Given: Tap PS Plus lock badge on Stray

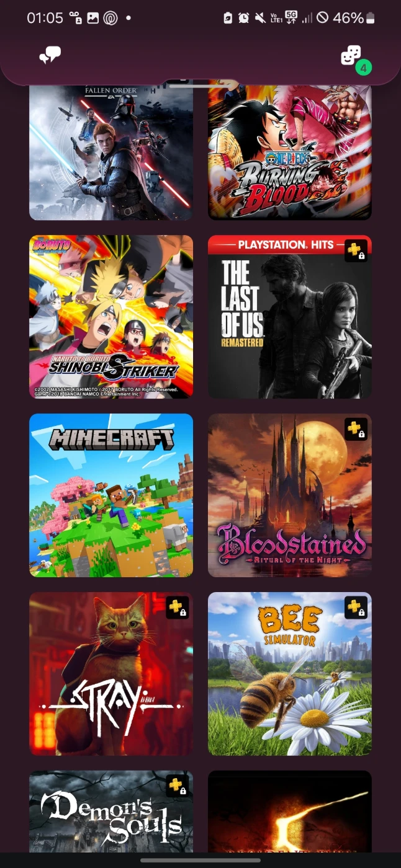Looking at the screenshot, I should pos(177,608).
